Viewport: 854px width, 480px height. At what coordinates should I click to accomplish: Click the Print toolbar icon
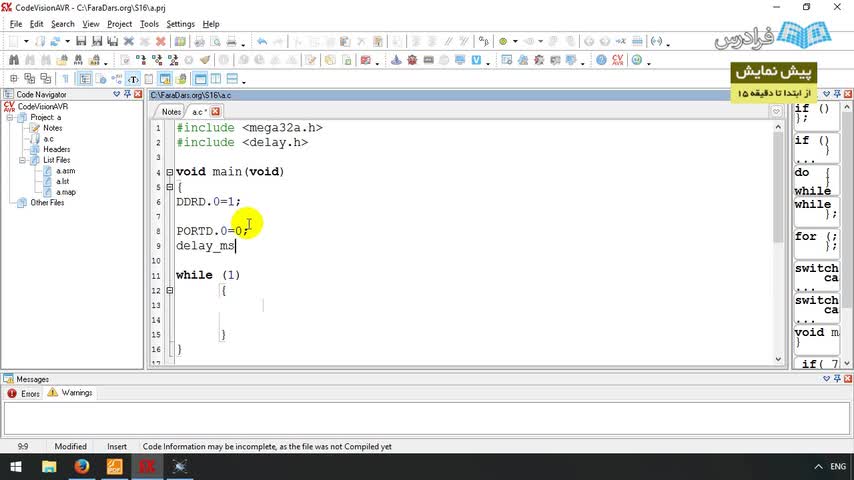pos(231,41)
